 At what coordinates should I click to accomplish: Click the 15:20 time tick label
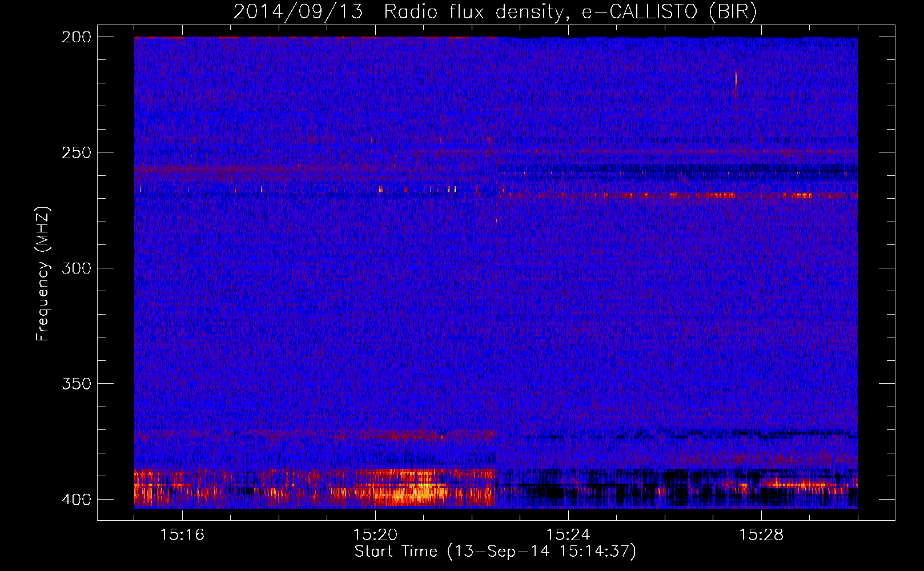pos(375,535)
